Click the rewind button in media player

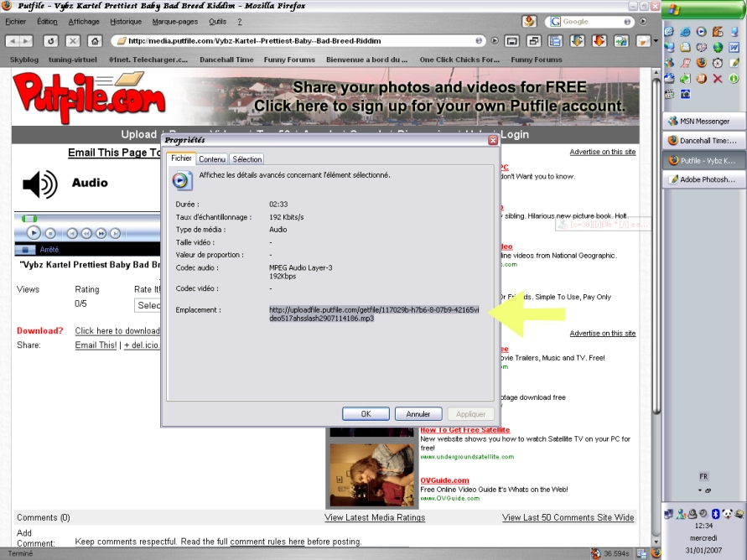click(86, 233)
